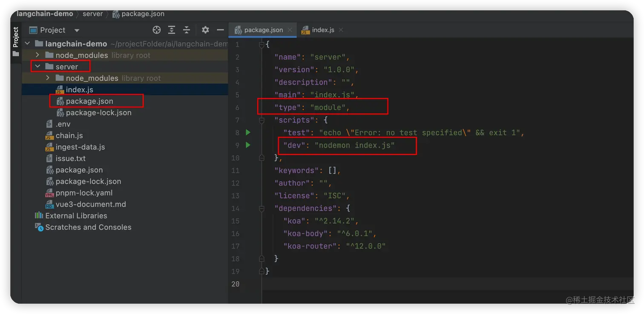Click the "nodemon index.js" value
This screenshot has width=644, height=314.
pos(355,145)
